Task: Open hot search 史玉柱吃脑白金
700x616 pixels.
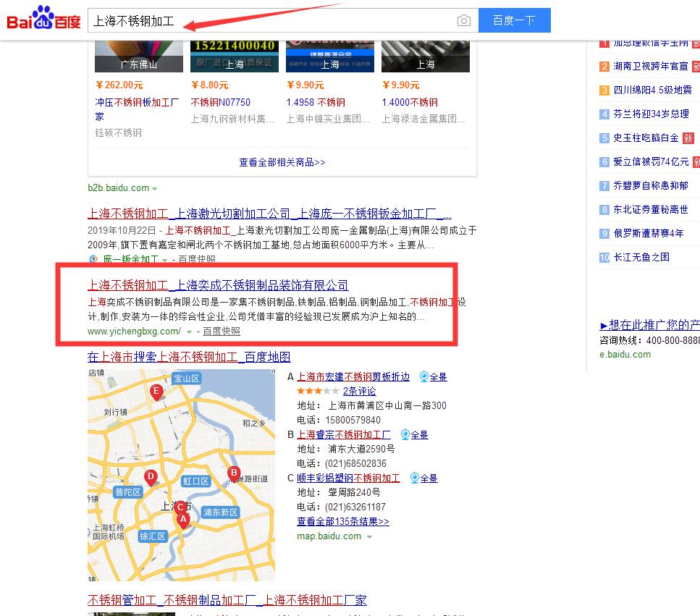Action: [x=646, y=138]
